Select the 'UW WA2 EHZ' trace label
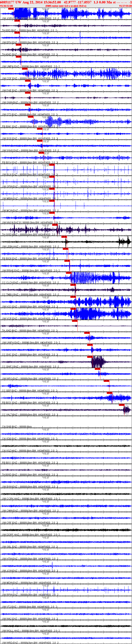The width and height of the screenshot is (132, 644). tap(30, 619)
